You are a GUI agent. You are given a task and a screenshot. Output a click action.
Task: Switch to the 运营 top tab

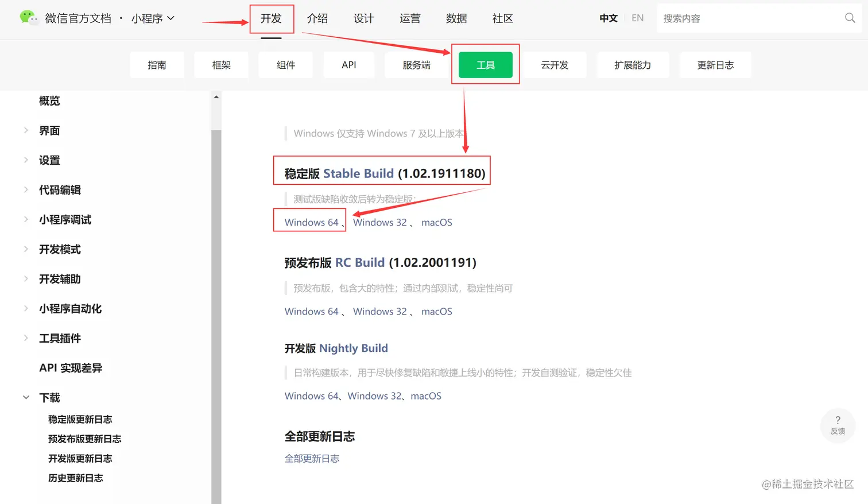coord(410,18)
